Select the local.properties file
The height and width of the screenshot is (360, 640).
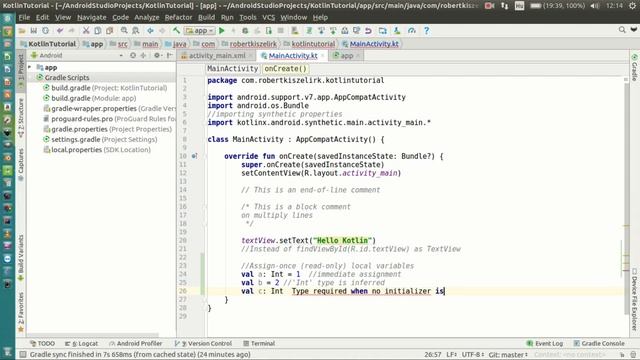[x=97, y=149]
